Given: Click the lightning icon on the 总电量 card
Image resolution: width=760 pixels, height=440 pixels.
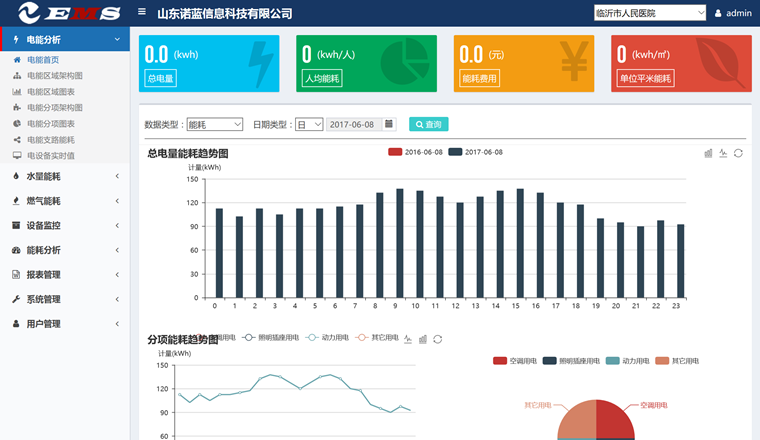Looking at the screenshot, I should tap(261, 64).
